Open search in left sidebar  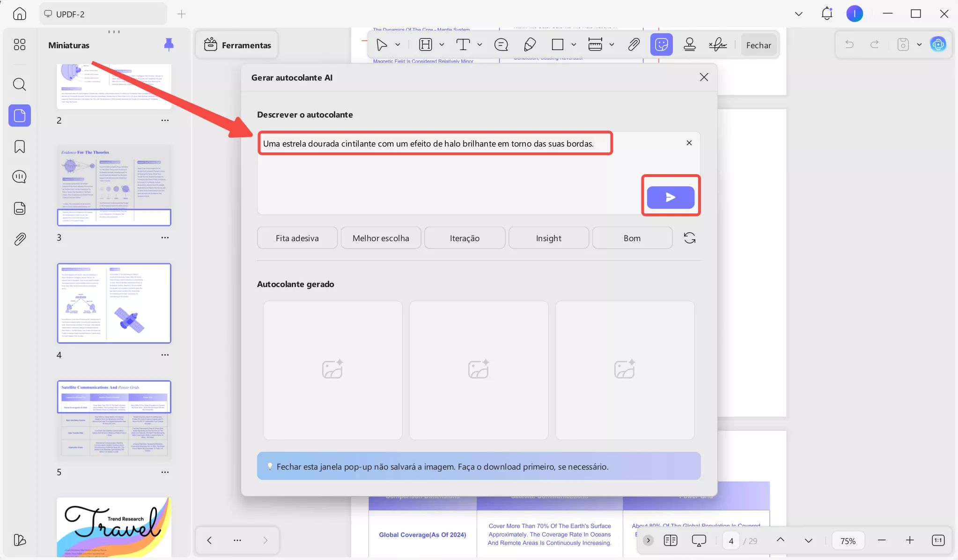20,85
